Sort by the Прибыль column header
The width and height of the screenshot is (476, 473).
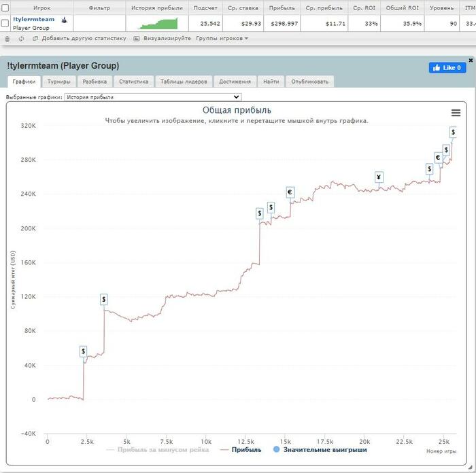point(282,8)
